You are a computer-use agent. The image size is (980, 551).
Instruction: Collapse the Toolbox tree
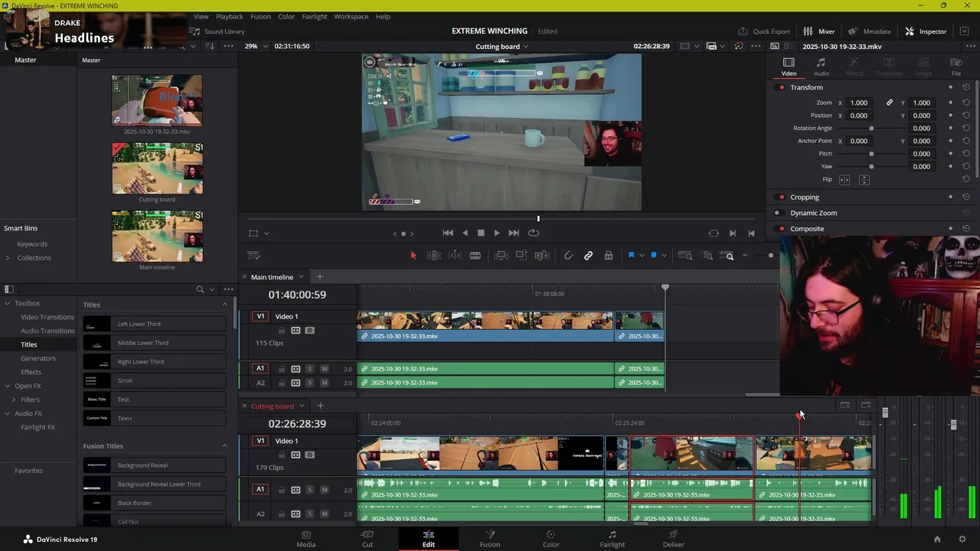tap(8, 304)
